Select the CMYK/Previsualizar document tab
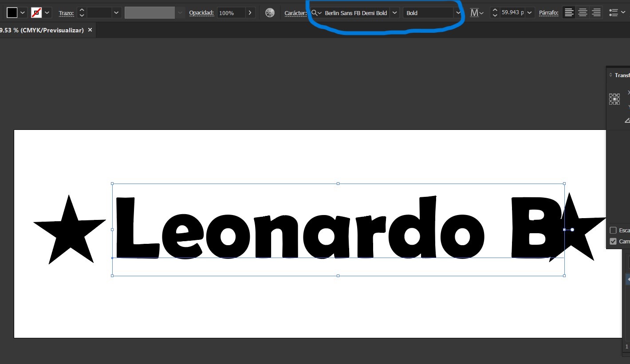630x364 pixels. click(42, 30)
